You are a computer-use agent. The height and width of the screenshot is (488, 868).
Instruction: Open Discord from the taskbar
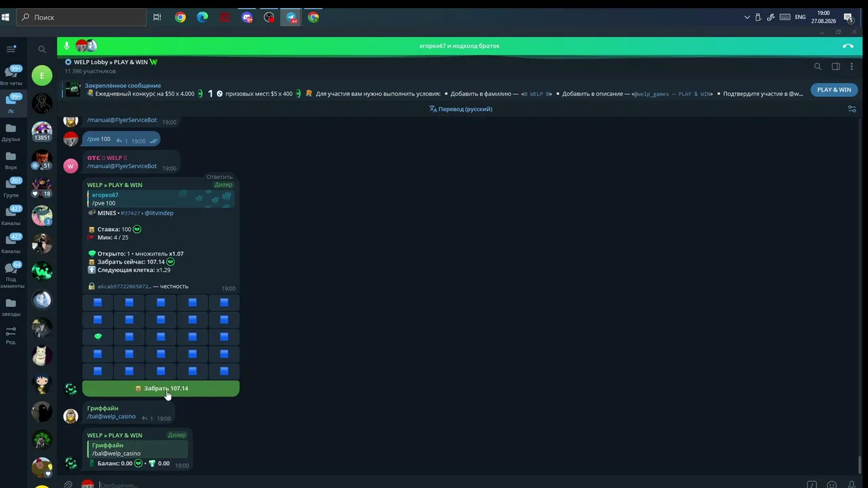click(247, 18)
